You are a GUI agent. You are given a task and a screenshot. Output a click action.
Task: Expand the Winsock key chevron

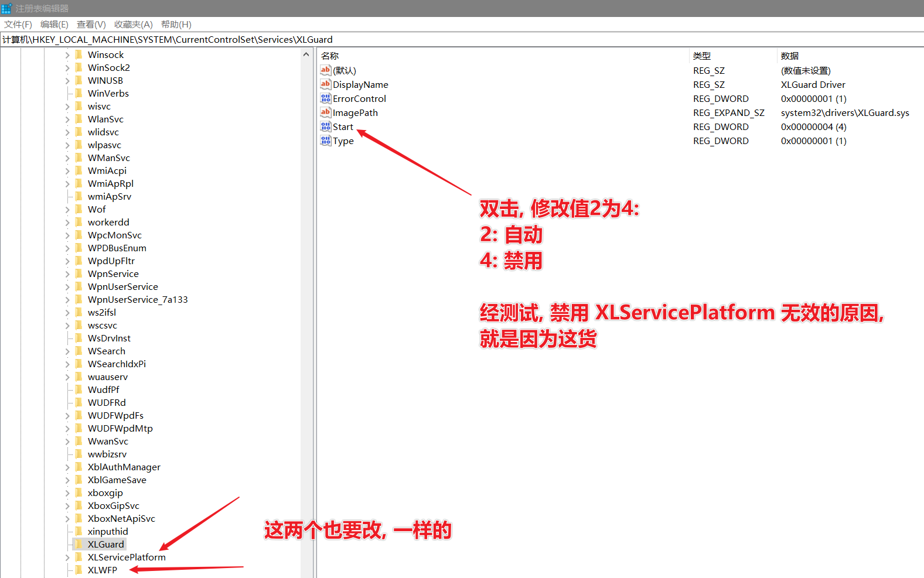[67, 55]
